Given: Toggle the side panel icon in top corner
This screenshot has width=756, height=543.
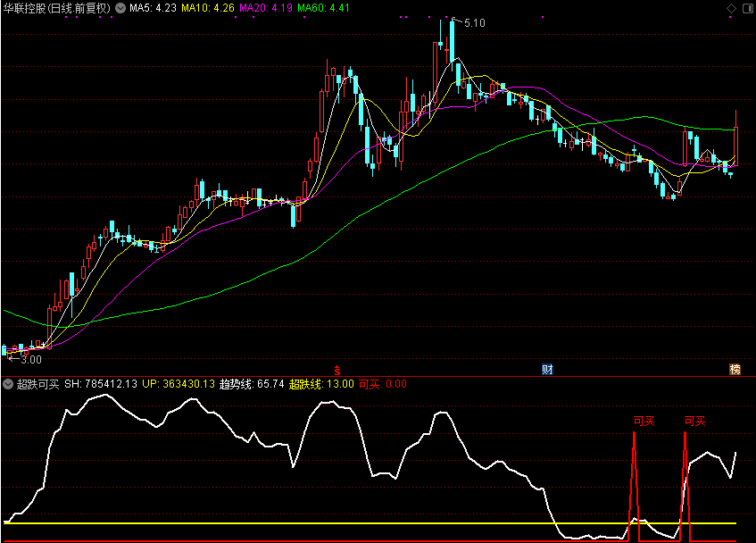Looking at the screenshot, I should tap(748, 8).
